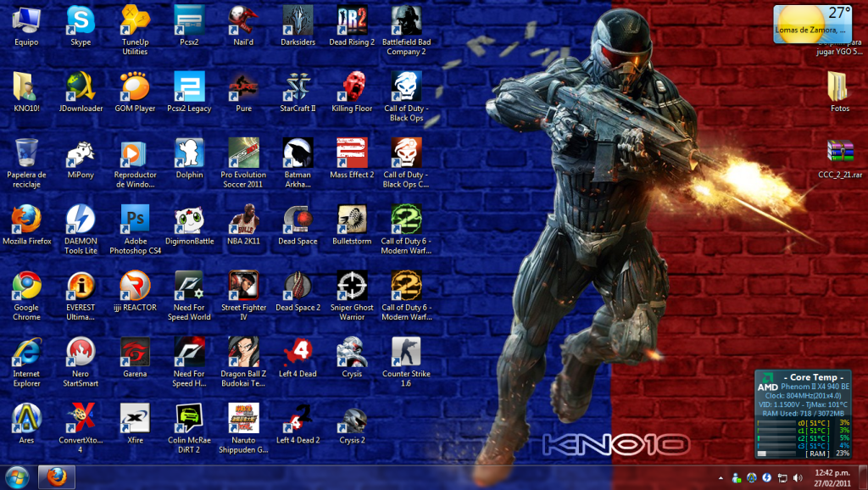Viewport: 868px width, 490px height.
Task: Select Need For Speed World
Action: 189,296
